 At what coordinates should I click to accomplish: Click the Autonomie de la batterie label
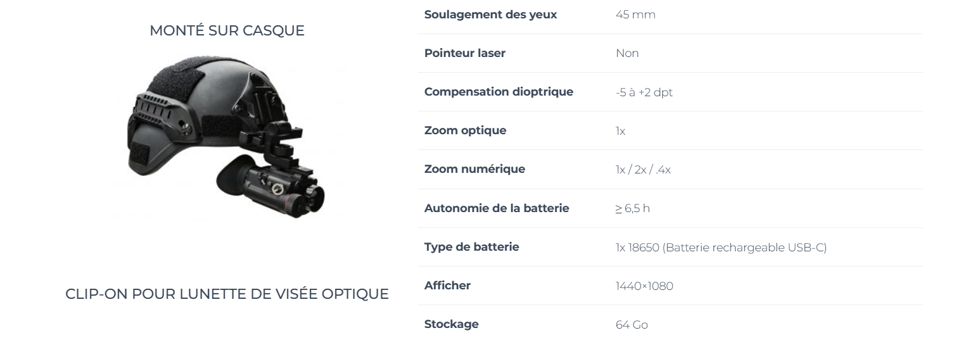[497, 208]
